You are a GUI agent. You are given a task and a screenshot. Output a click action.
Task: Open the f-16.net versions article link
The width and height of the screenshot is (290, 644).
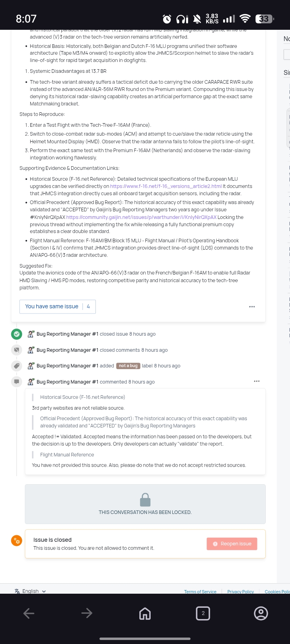(166, 186)
